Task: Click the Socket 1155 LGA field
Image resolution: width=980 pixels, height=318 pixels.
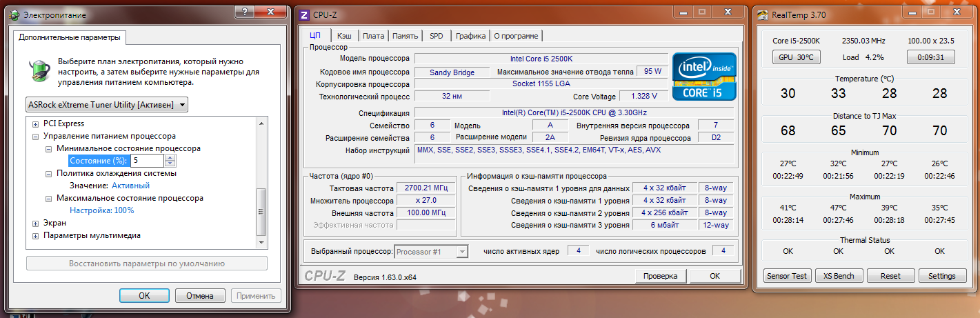Action: (541, 84)
